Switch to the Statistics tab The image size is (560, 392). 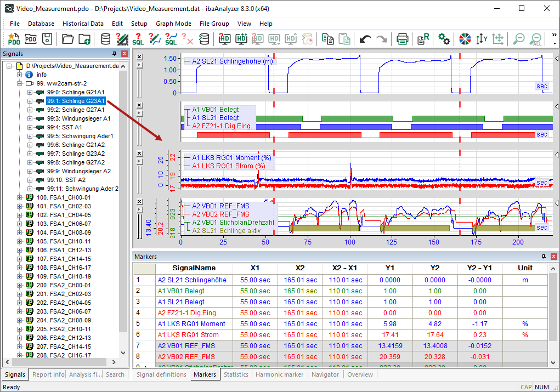[236, 375]
